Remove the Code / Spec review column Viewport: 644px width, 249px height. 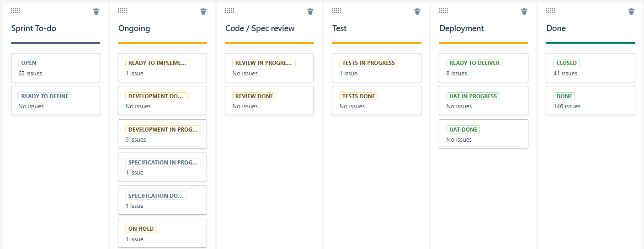coord(310,11)
